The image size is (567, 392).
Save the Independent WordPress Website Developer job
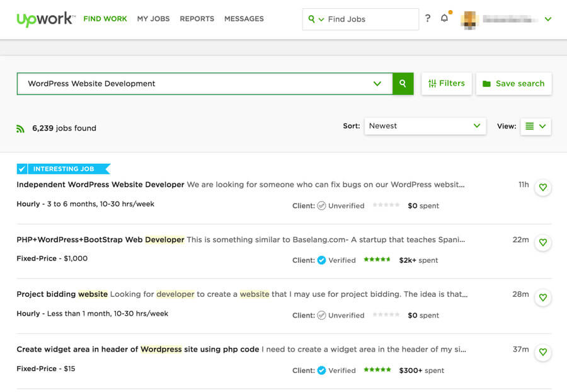pos(542,187)
